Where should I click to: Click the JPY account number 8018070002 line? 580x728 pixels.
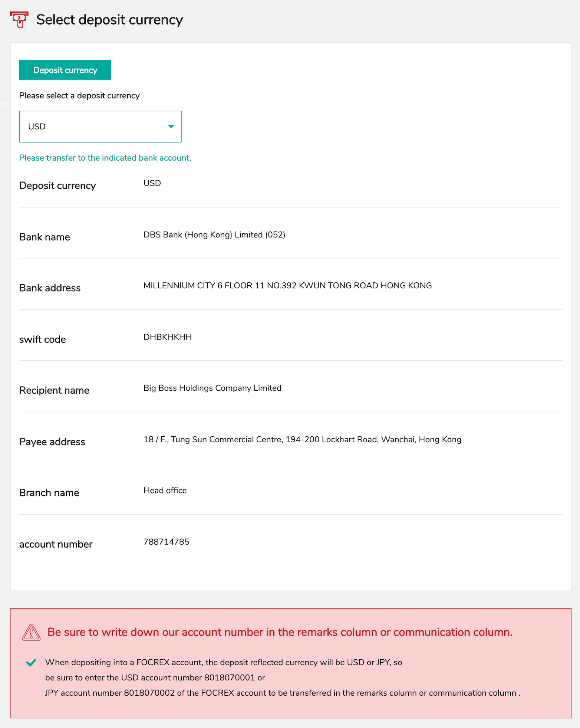click(x=282, y=693)
